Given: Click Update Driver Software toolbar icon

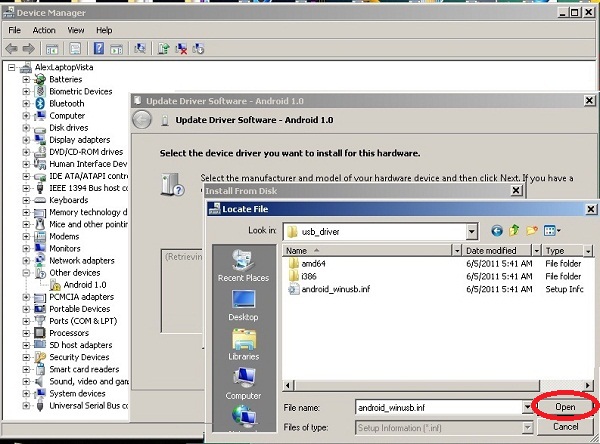Looking at the screenshot, I should coord(163,49).
